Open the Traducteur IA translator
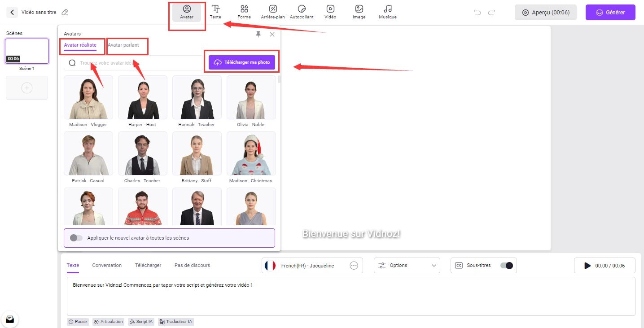 176,322
